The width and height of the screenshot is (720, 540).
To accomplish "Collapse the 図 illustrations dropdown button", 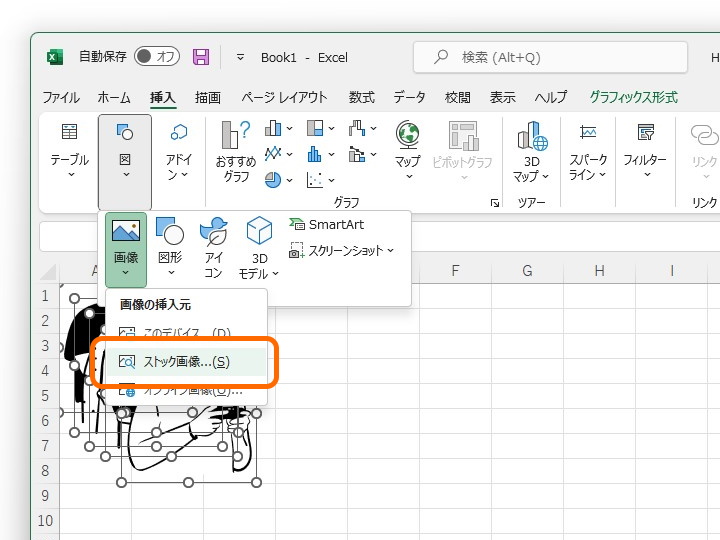I will pos(125,162).
